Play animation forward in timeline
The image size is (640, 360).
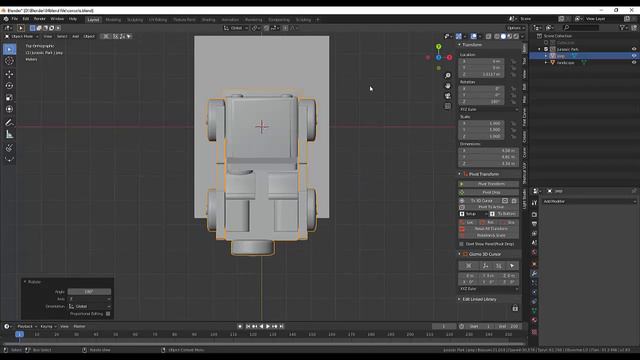pyautogui.click(x=268, y=327)
